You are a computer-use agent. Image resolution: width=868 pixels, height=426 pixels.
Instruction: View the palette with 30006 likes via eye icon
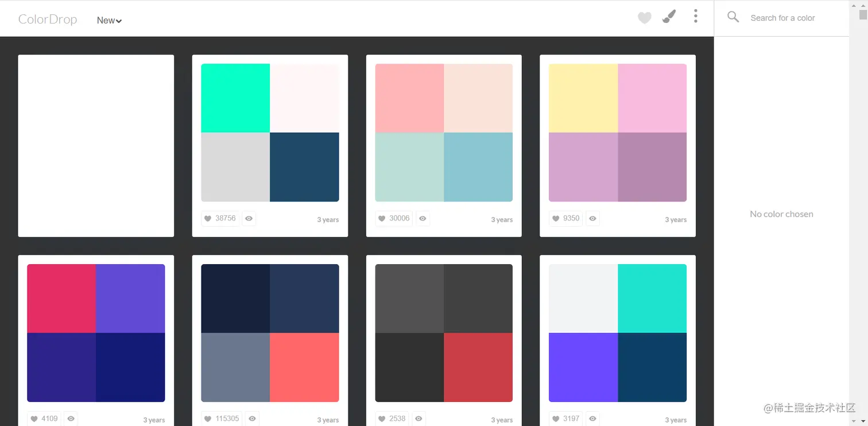point(423,218)
